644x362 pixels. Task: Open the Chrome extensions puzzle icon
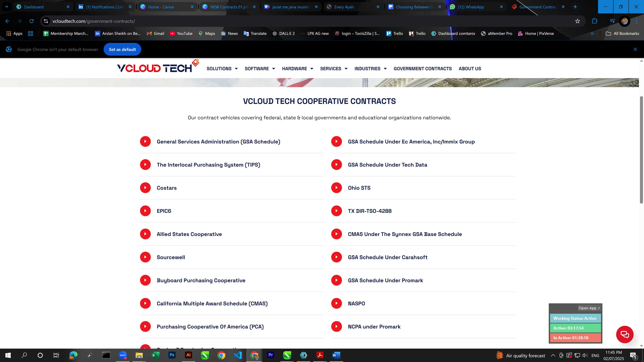point(595,21)
